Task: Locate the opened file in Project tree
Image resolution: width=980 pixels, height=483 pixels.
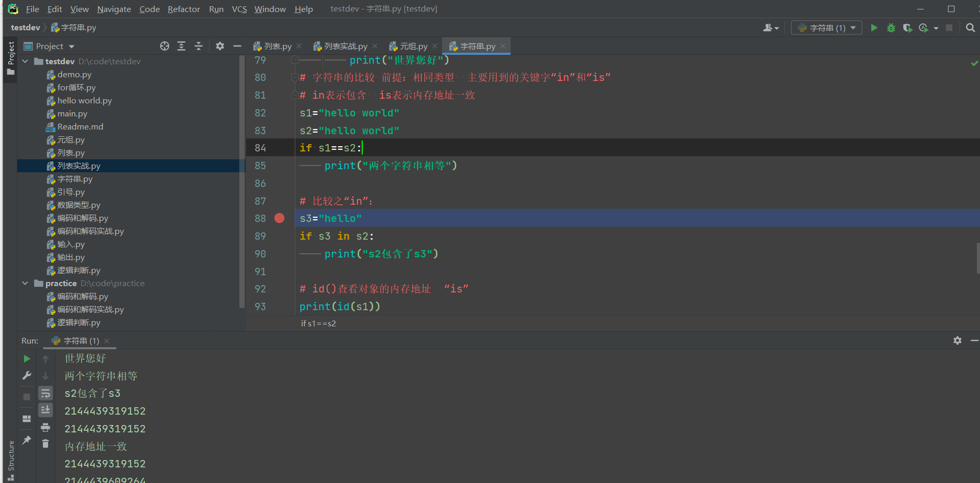Action: coord(165,46)
